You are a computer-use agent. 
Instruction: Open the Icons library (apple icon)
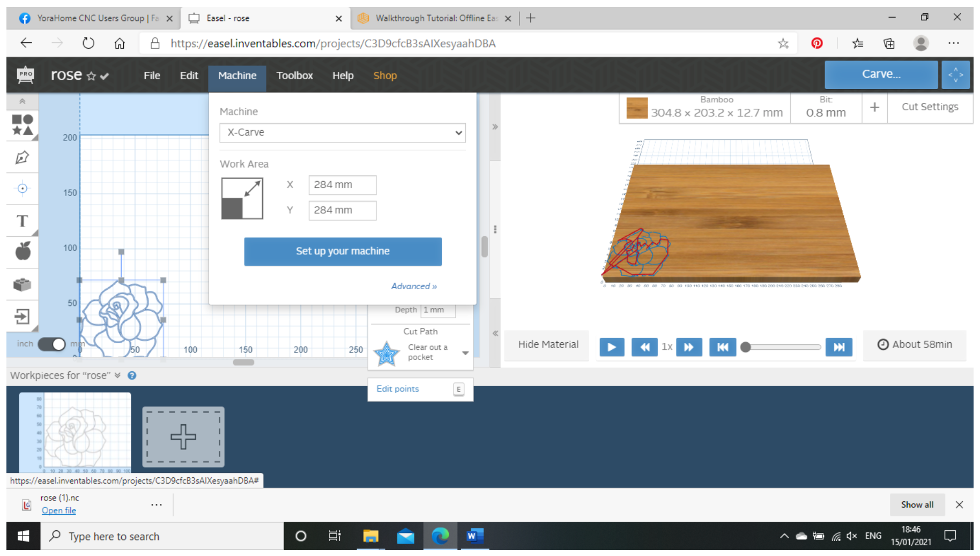pyautogui.click(x=23, y=251)
